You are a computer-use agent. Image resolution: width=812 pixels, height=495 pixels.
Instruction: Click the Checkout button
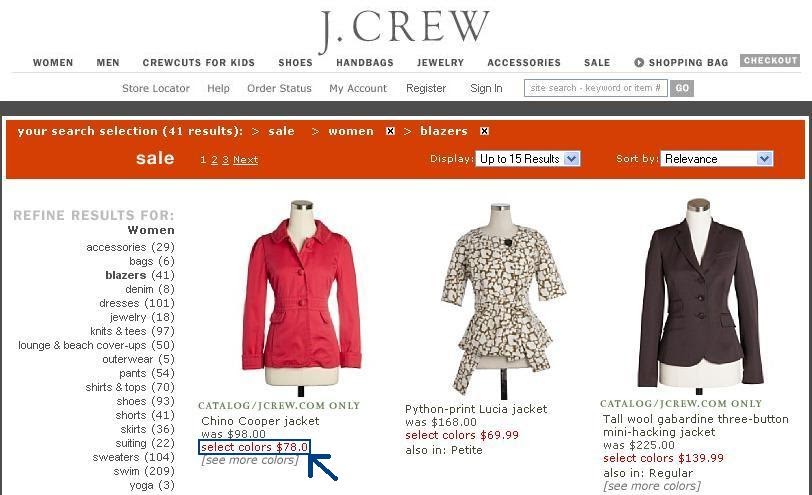[770, 61]
